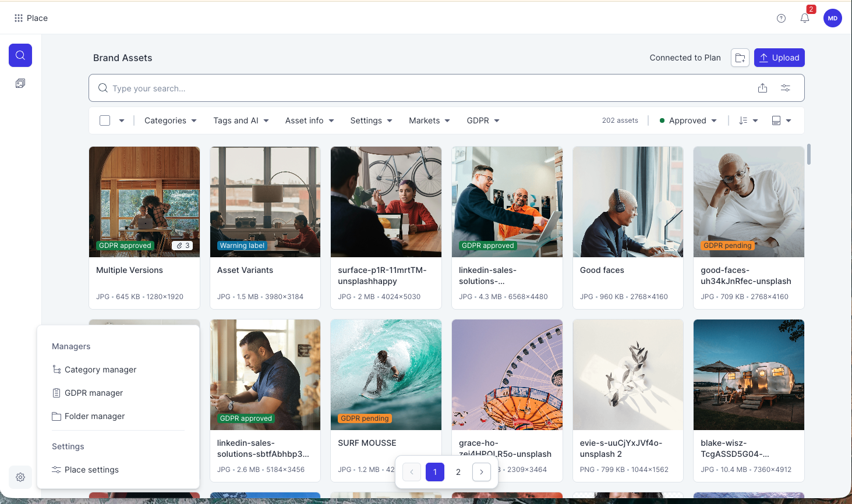
Task: Click the asset grid vertical scrollbar
Action: click(x=809, y=154)
